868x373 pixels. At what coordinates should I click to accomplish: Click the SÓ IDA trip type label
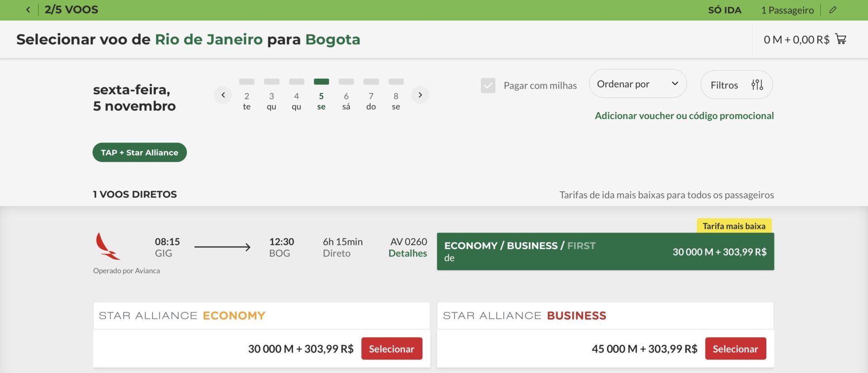tap(724, 10)
